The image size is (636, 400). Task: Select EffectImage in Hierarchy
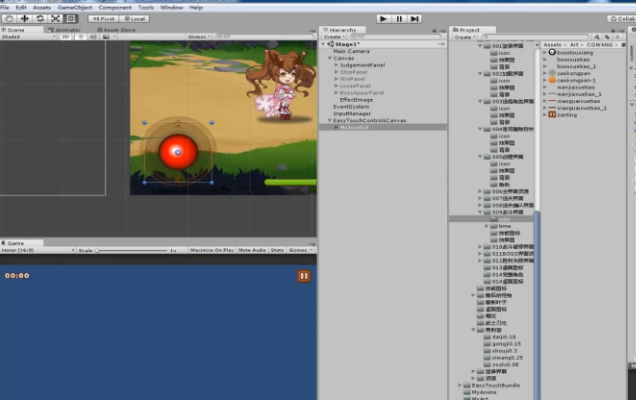(x=356, y=100)
